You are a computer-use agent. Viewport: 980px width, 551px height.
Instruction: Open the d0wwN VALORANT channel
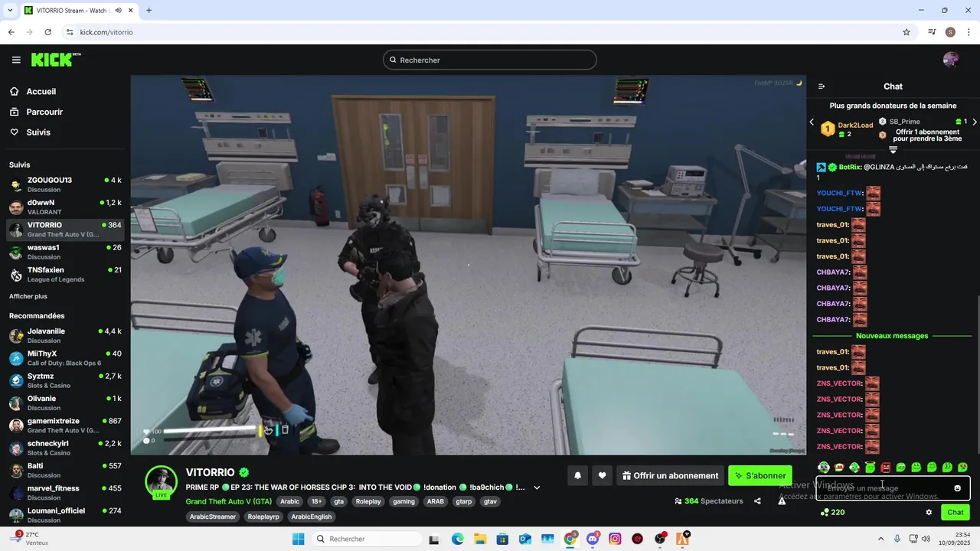point(65,207)
